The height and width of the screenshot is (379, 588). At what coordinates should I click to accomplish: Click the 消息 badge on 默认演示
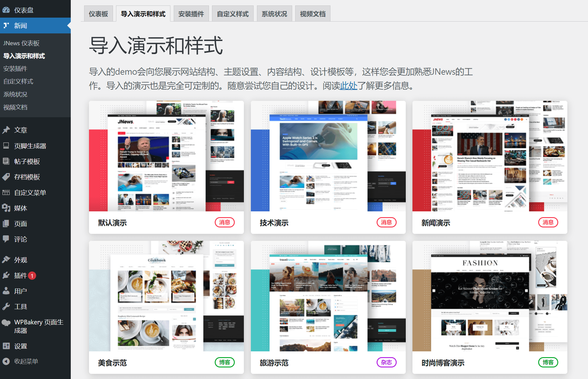225,222
